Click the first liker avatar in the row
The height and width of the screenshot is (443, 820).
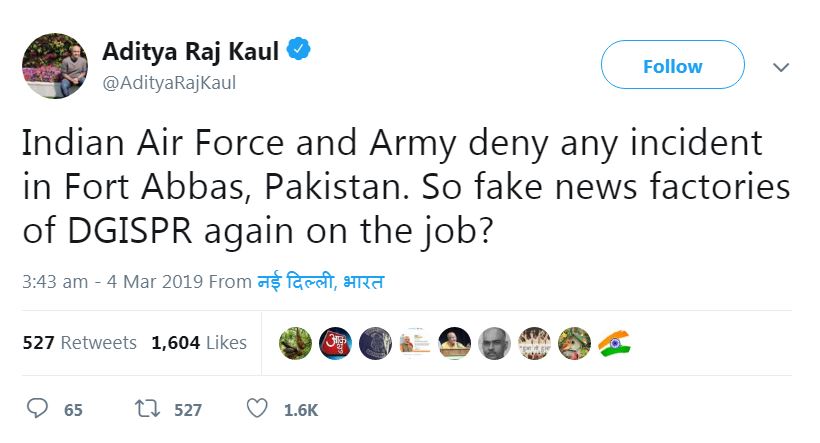coord(294,343)
